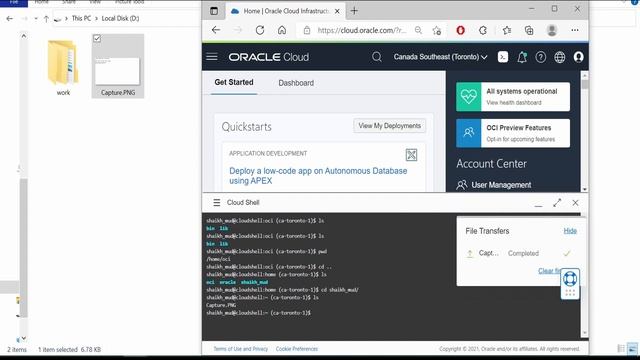Click View My Deployments button
Screen dimensions: 640x360
click(389, 126)
